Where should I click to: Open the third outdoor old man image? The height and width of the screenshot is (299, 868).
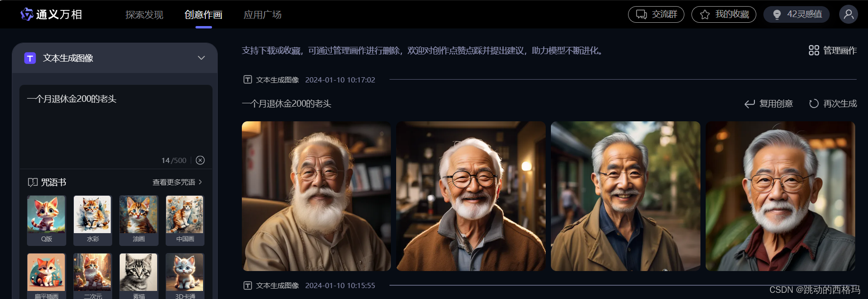626,196
